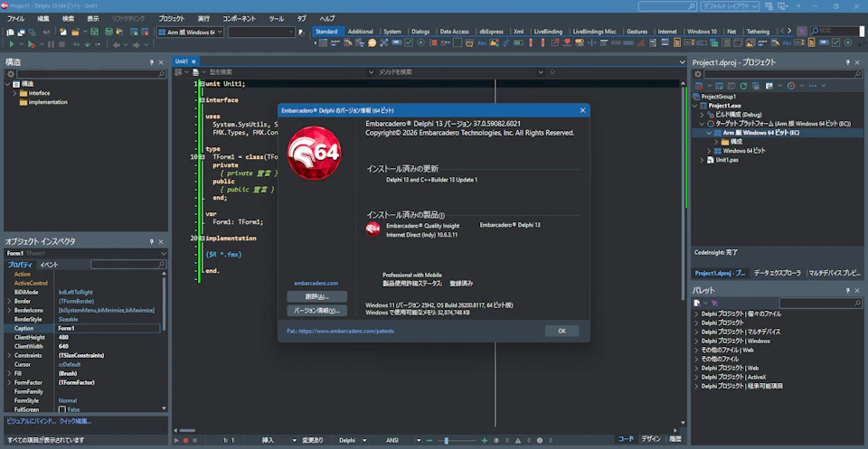
Task: Open the ファイル menu
Action: (x=15, y=18)
